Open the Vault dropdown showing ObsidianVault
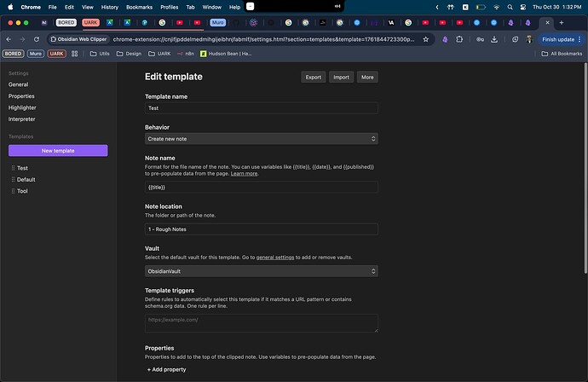The image size is (588, 382). click(x=262, y=271)
